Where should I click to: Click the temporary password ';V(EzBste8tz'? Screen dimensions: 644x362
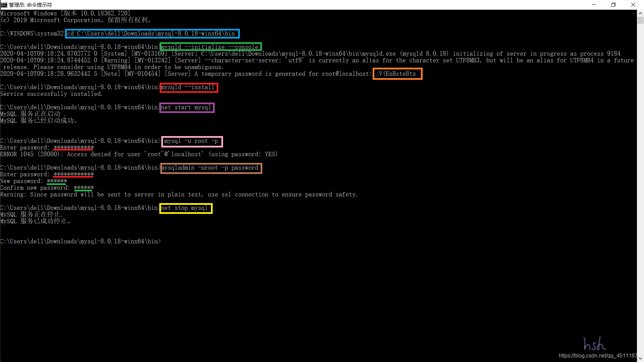click(x=396, y=74)
